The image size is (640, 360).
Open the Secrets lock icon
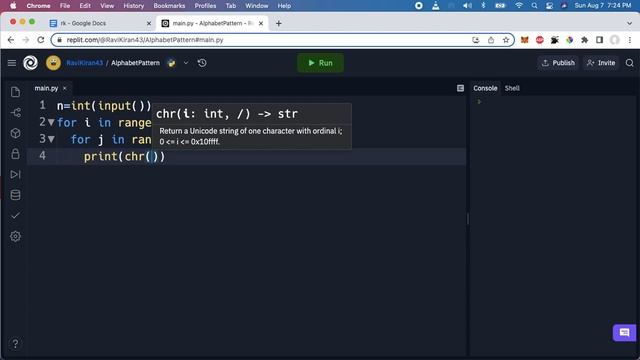point(16,154)
